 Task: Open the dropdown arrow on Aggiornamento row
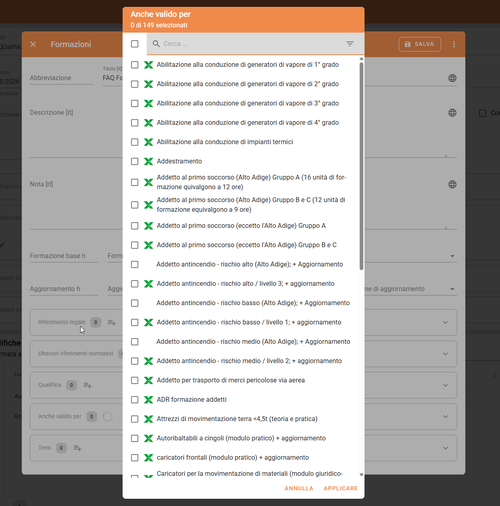(452, 289)
